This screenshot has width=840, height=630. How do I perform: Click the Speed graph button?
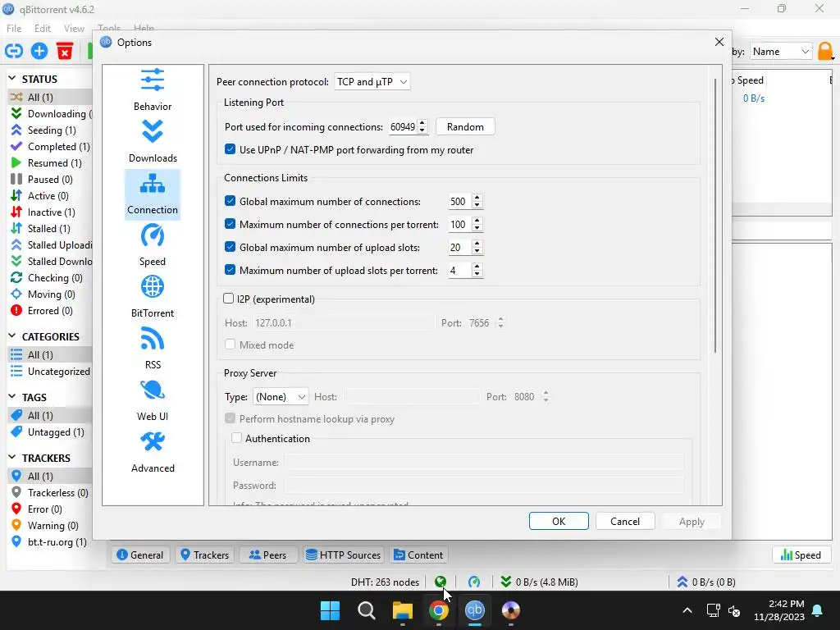click(801, 555)
